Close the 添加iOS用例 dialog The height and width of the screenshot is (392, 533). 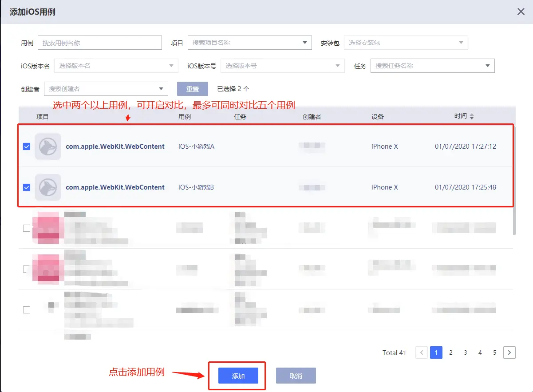pos(521,12)
